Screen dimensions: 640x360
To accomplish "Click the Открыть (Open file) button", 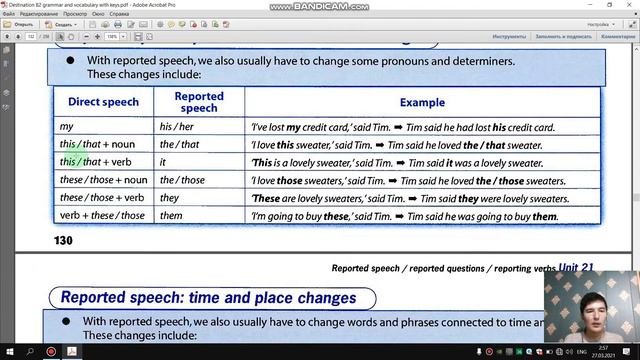I will (x=19, y=24).
